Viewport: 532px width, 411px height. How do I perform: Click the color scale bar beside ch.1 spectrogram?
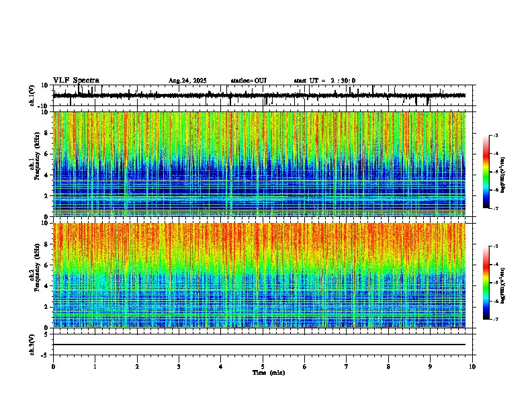point(486,172)
